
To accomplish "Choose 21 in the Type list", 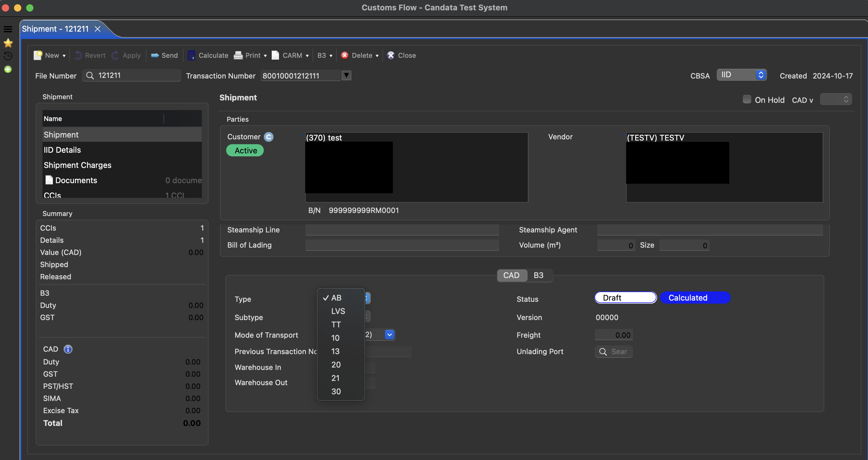I will click(x=341, y=378).
